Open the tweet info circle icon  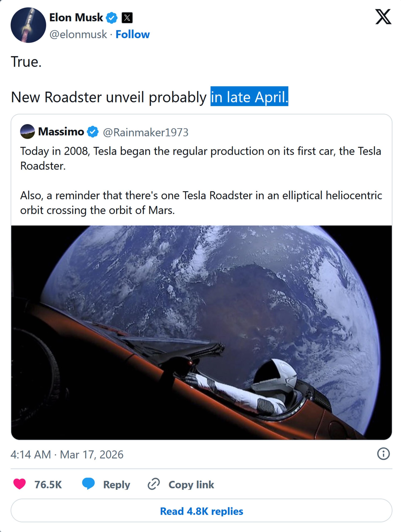(383, 454)
